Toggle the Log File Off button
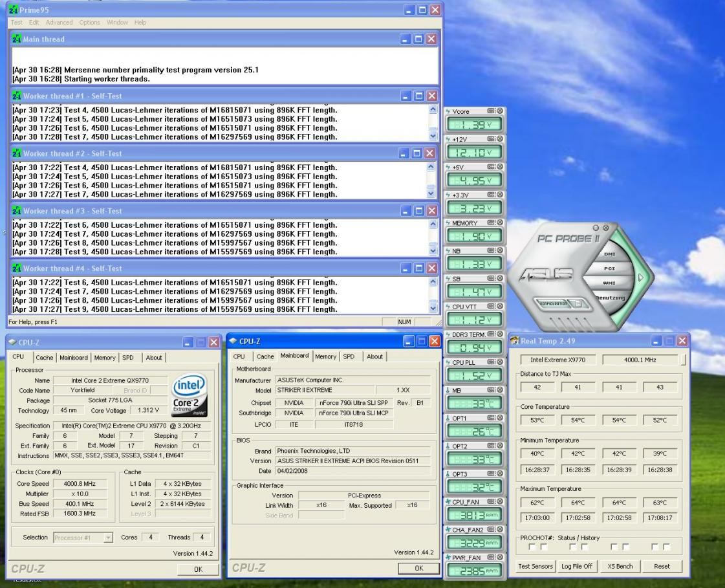 577,566
